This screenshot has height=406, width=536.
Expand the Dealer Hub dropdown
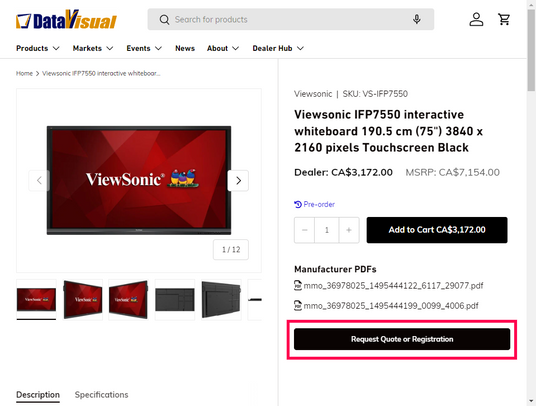(x=278, y=48)
